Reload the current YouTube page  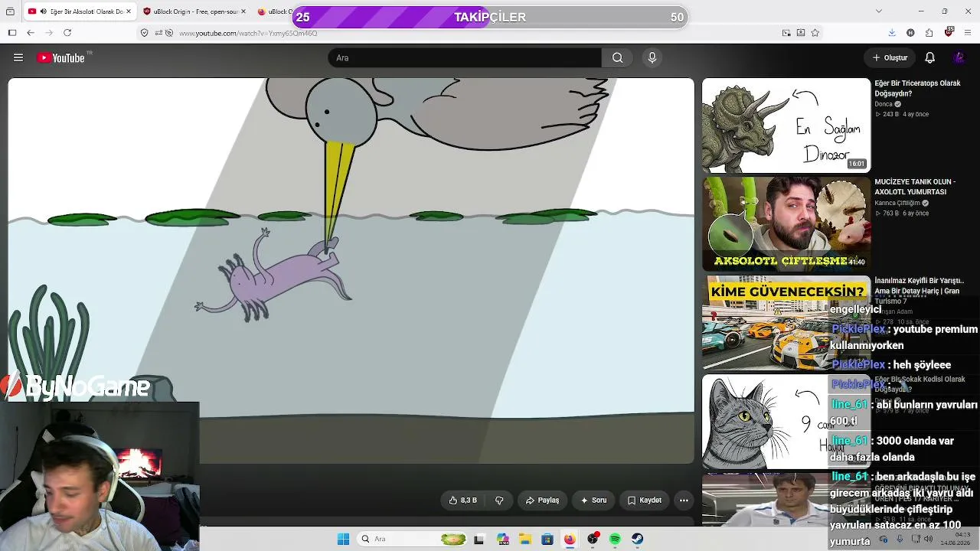(67, 33)
